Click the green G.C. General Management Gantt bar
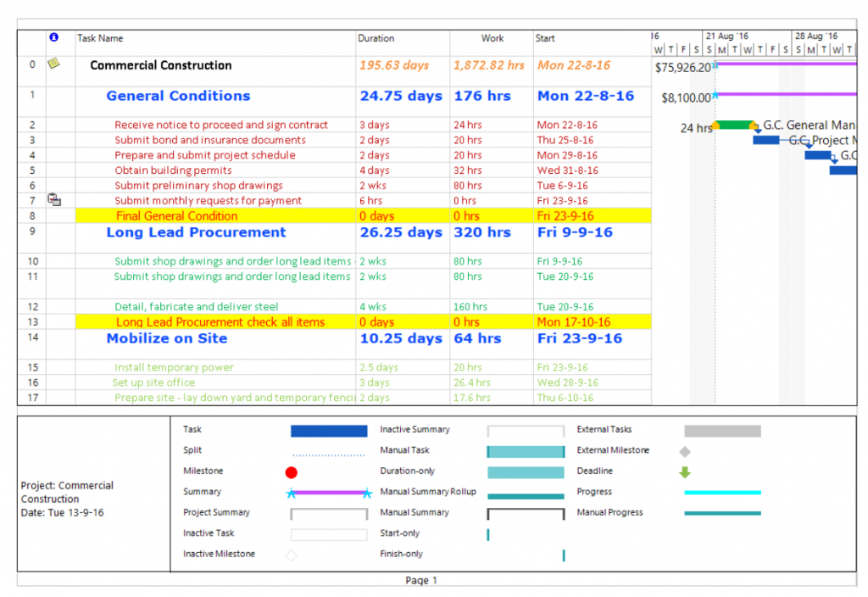 point(734,126)
